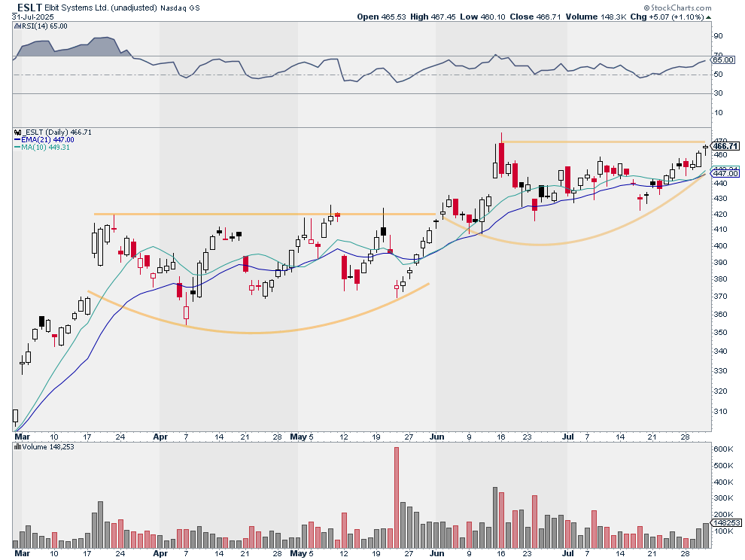
Task: Click the _ESLT ticker symbol in the header
Action: tap(29, 8)
